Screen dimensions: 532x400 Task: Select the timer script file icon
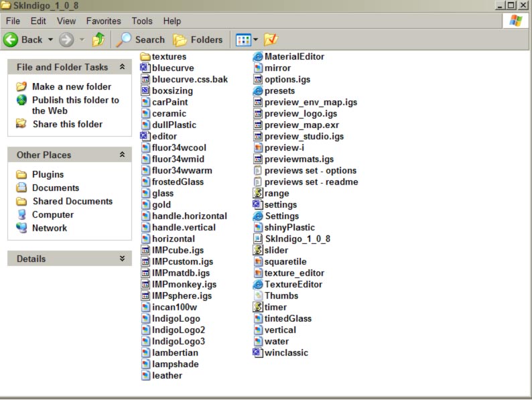(x=258, y=307)
